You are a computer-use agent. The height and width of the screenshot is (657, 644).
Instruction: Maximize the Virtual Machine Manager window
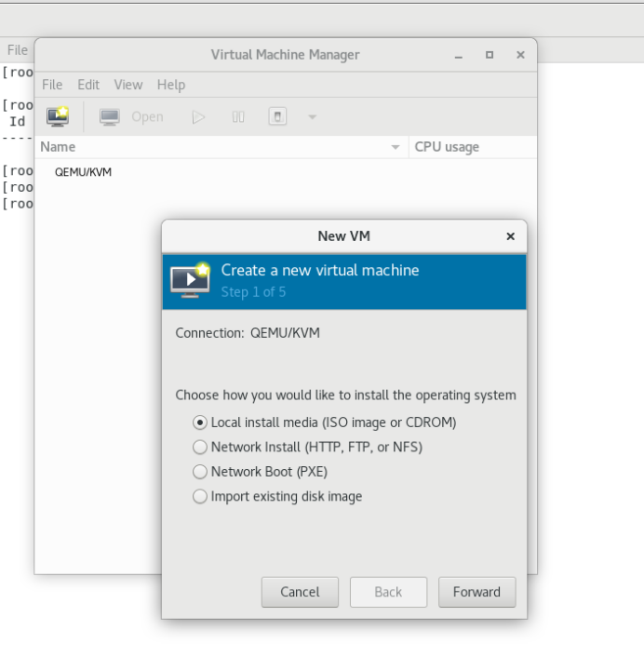490,55
